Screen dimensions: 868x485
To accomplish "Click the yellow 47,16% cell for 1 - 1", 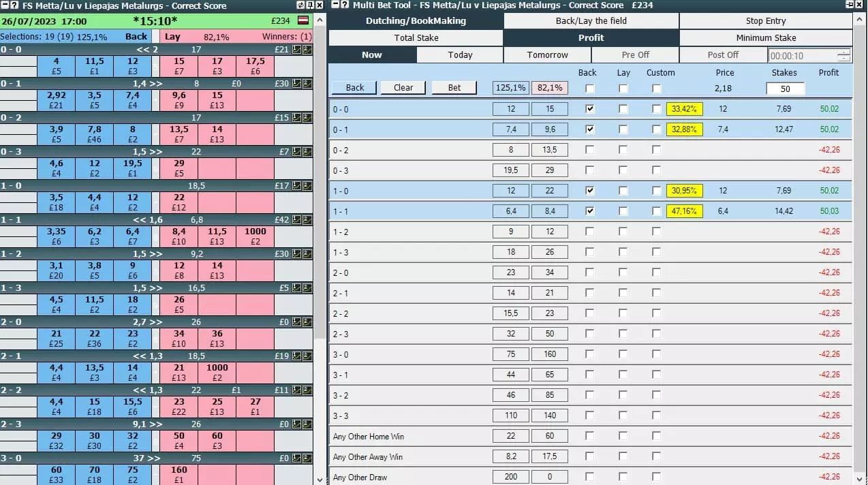I will (685, 211).
